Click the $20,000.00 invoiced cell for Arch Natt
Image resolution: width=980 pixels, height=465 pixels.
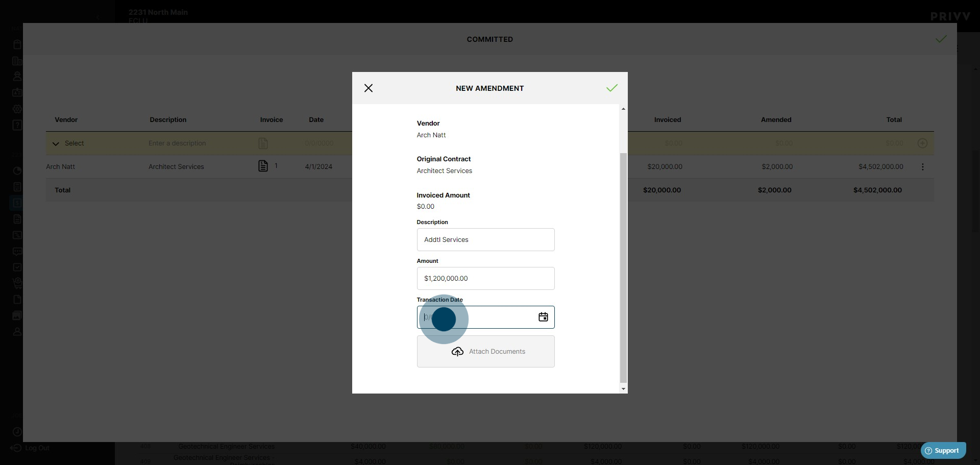(x=665, y=167)
